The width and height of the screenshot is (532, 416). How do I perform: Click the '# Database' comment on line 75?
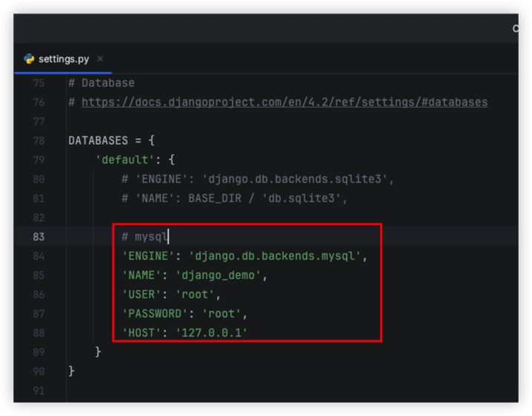[x=102, y=83]
